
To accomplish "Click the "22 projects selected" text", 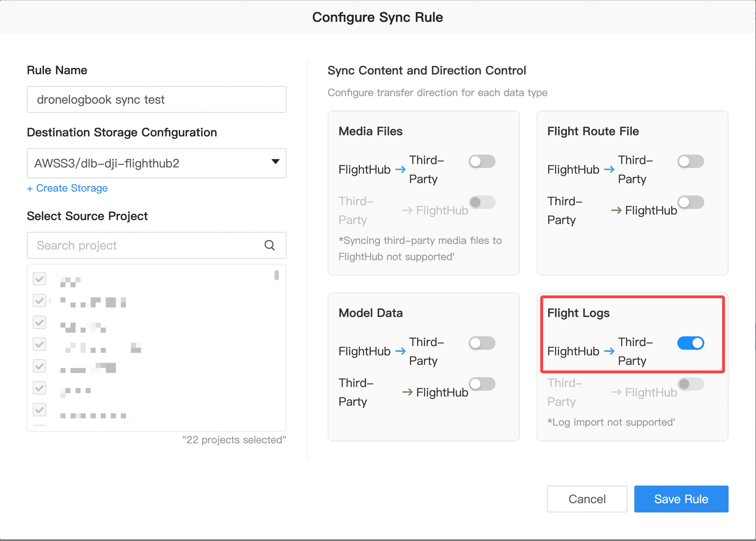I will click(x=234, y=440).
